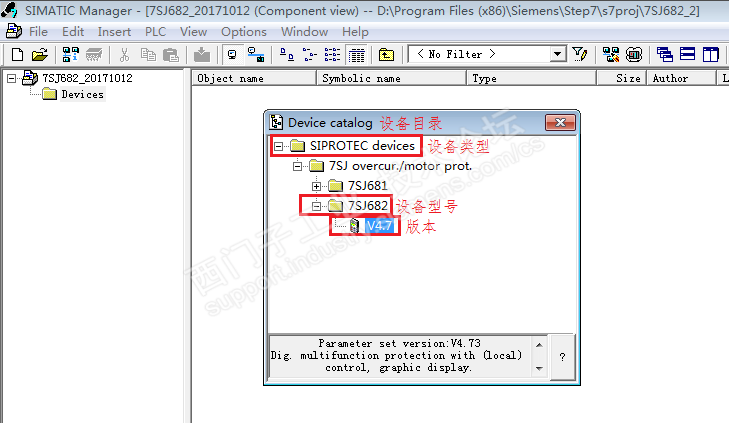Select the 7SJ682 folder

pos(368,205)
